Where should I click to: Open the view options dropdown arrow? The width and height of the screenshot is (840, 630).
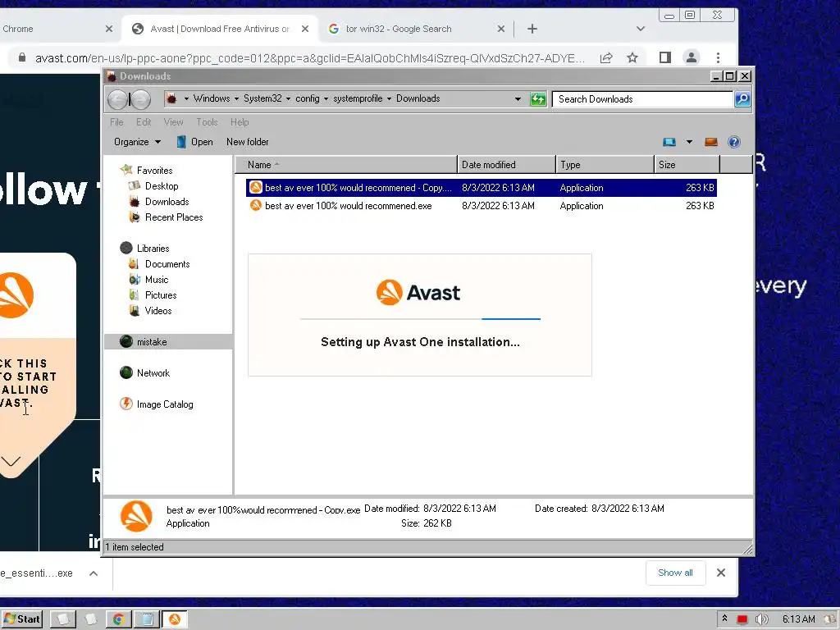pos(689,142)
